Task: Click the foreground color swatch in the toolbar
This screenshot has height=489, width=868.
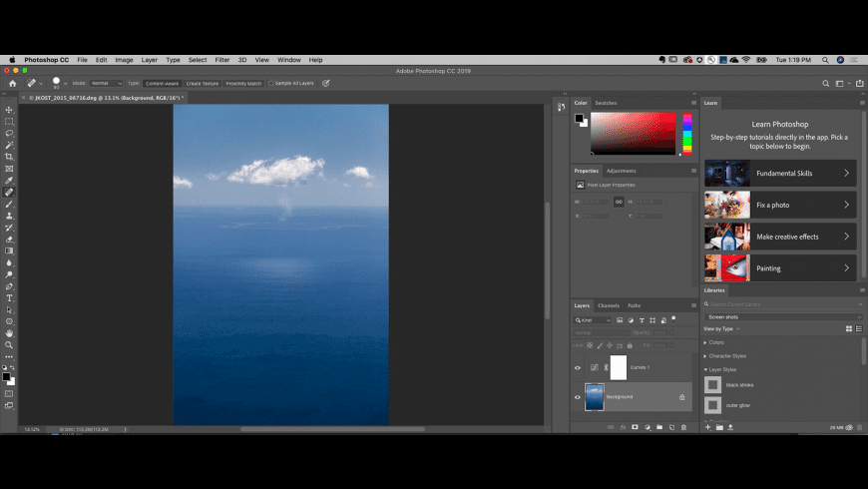Action: click(7, 376)
